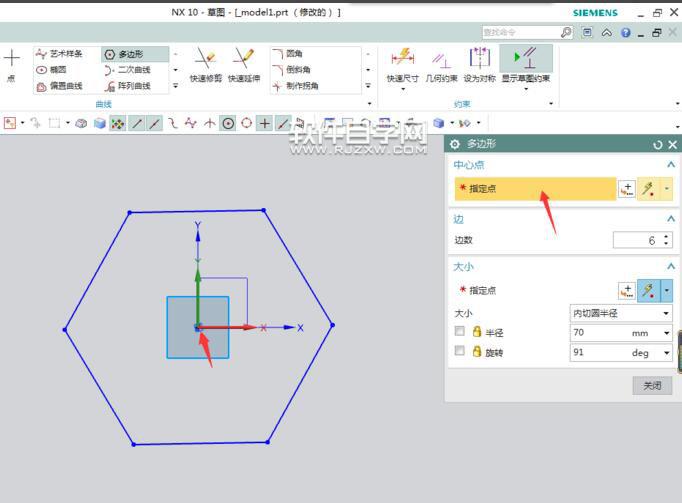Select the 圆角 fillet command
Viewport: 682px width, 503px height.
pos(294,54)
